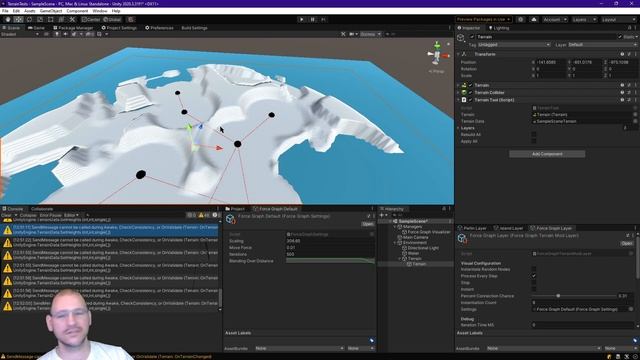
Task: Open scene component tools cross icon
Action: pos(343,34)
